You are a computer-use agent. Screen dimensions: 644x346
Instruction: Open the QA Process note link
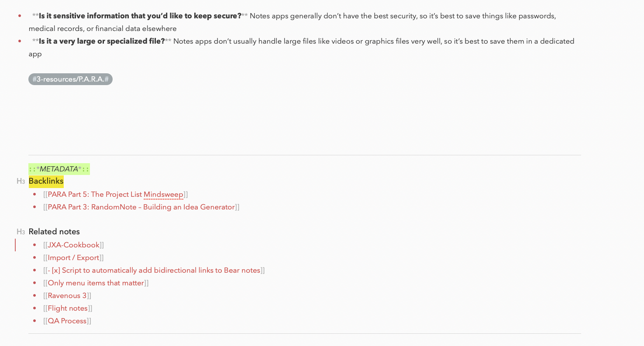tap(67, 321)
